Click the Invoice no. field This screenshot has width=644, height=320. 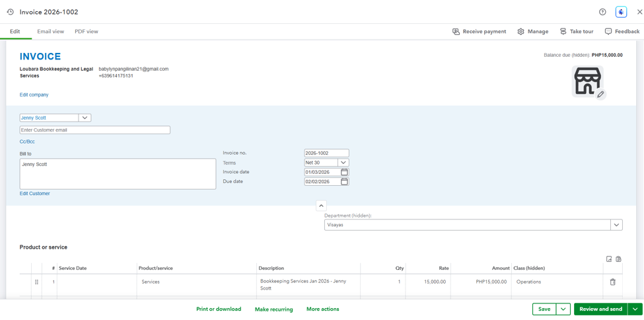[326, 153]
